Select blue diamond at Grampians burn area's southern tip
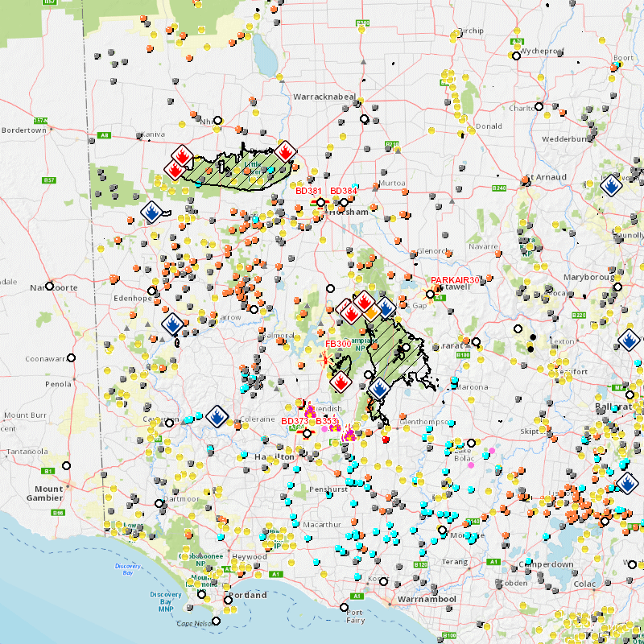 tap(378, 386)
